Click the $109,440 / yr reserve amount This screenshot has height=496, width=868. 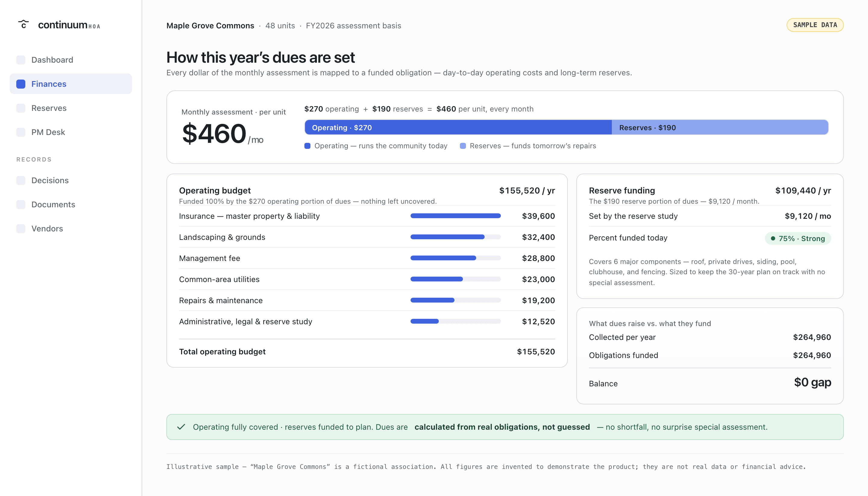pos(803,190)
